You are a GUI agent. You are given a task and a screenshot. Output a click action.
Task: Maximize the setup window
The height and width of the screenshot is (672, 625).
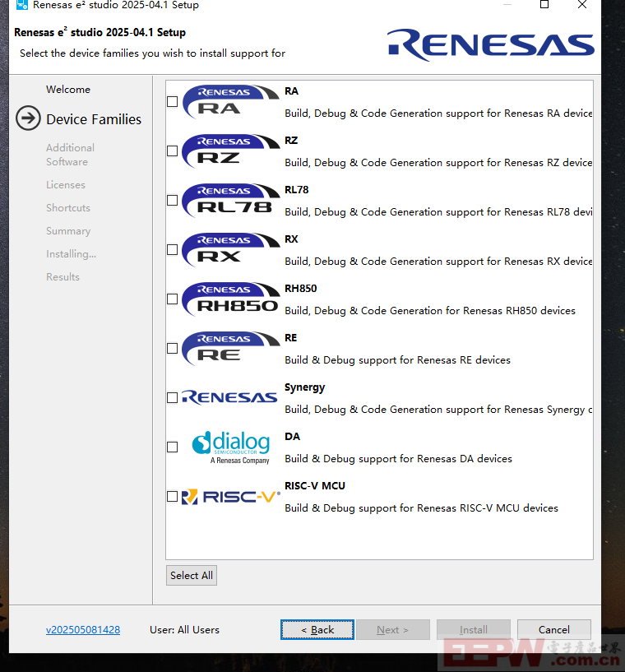[544, 5]
